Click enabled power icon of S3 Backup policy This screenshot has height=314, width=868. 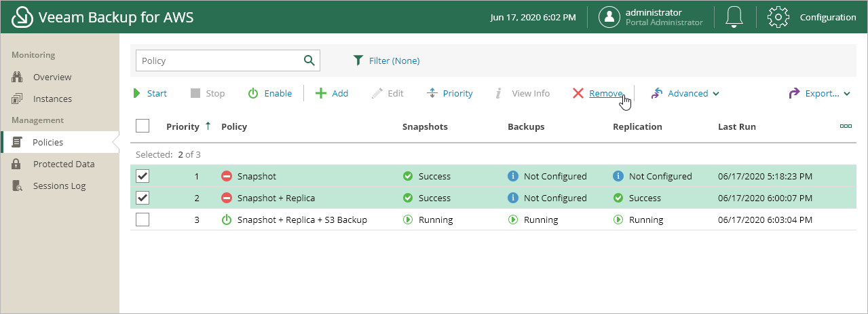pos(227,220)
